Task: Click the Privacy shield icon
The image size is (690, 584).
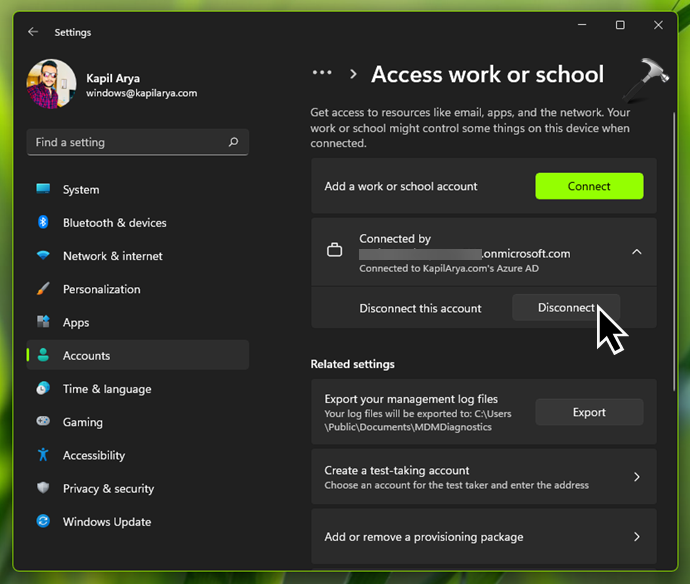Action: coord(43,488)
